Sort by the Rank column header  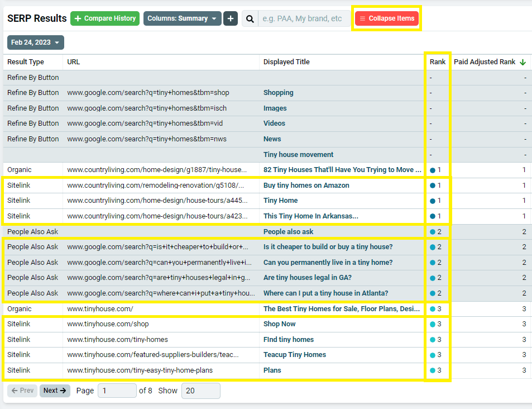tap(437, 62)
